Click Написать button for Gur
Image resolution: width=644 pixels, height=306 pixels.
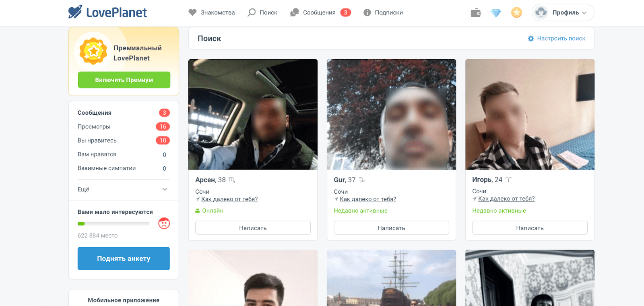[x=391, y=228]
